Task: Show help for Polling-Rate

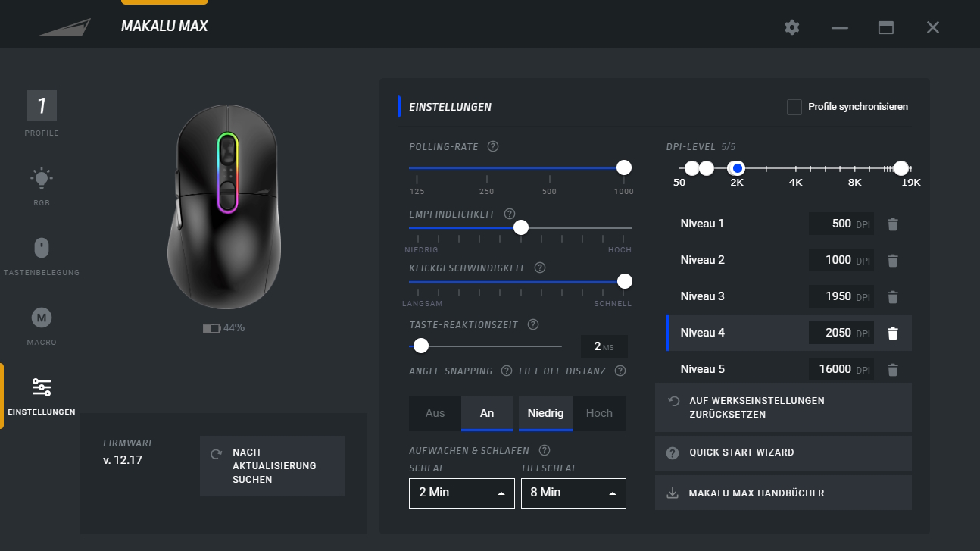Action: (x=493, y=146)
